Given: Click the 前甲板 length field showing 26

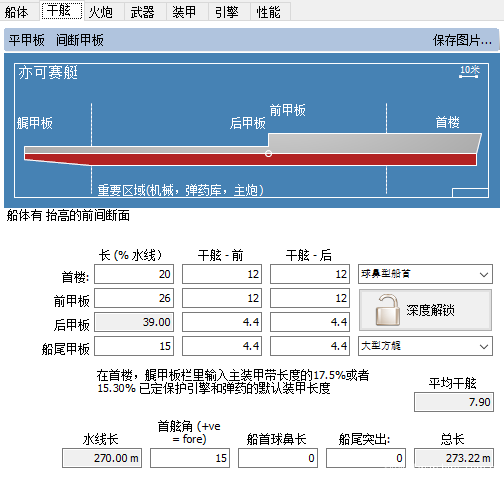Looking at the screenshot, I should click(134, 298).
